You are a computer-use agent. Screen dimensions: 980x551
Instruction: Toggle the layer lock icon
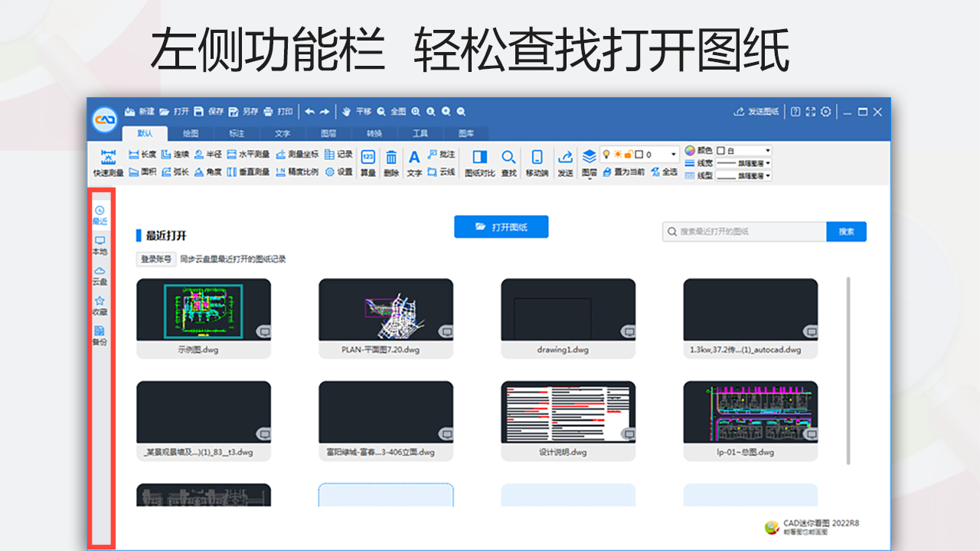click(x=628, y=155)
